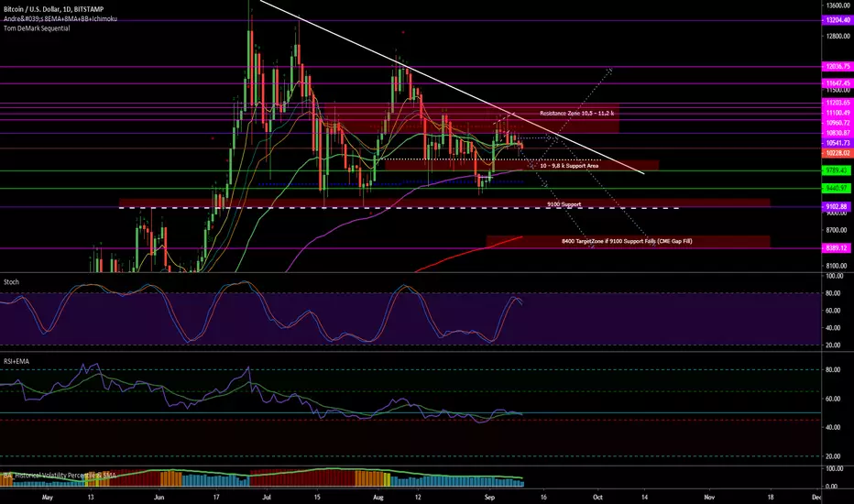Click the 18 date label on time axis
Screen dimensions: 854x504
point(771,497)
